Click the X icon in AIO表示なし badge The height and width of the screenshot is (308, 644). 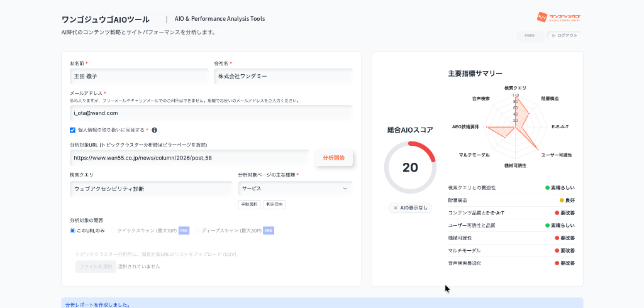(x=396, y=208)
